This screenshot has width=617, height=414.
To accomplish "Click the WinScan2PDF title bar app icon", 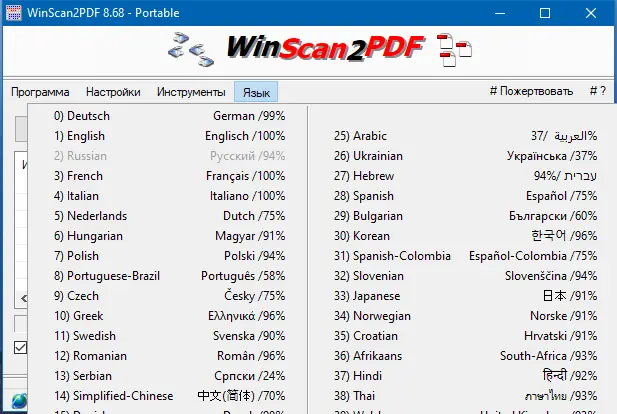I will [14, 13].
